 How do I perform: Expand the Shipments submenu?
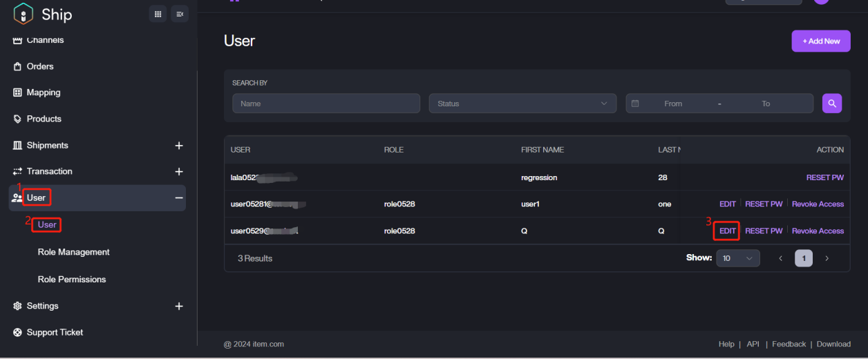(x=179, y=146)
